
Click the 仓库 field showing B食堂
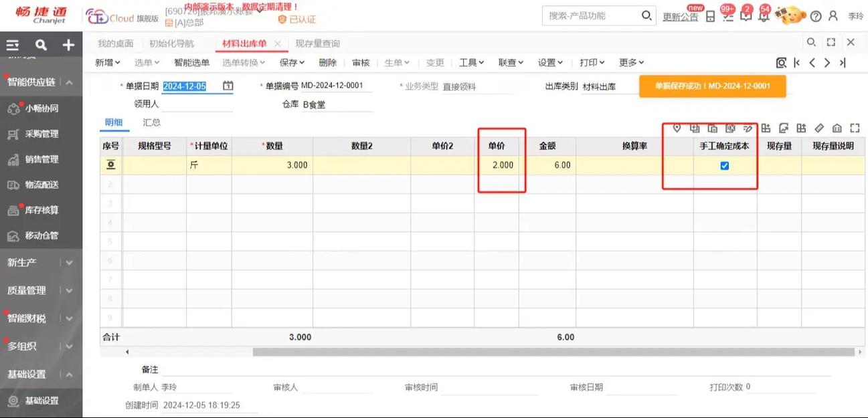(337, 104)
